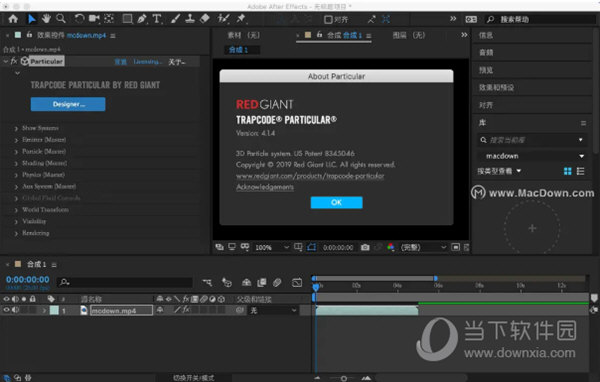The height and width of the screenshot is (382, 600).
Task: Click OK in About Particular dialog
Action: tap(336, 202)
